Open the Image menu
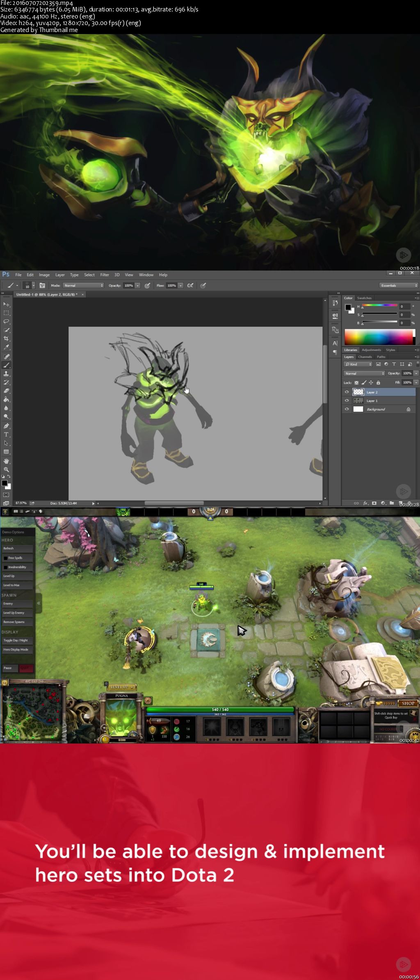The height and width of the screenshot is (980, 420). 44,275
